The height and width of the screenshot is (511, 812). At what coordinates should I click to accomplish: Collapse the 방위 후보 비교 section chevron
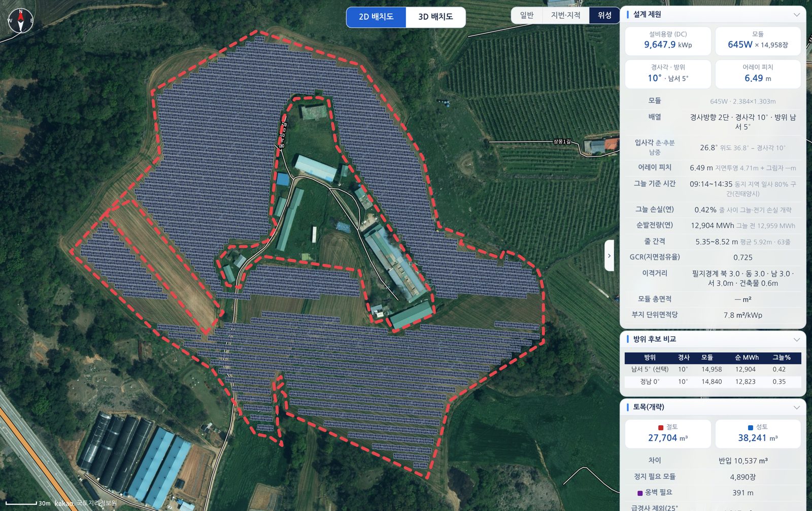[x=796, y=339]
